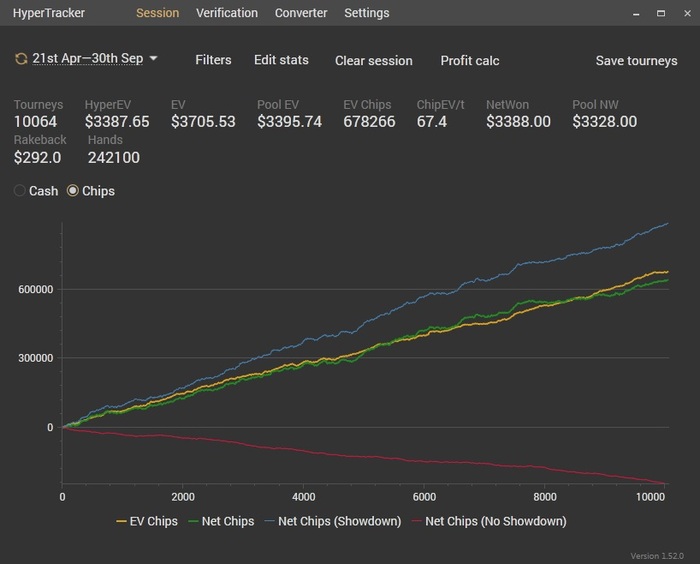The width and height of the screenshot is (700, 564).
Task: Select the Cash radio button
Action: pyautogui.click(x=19, y=191)
